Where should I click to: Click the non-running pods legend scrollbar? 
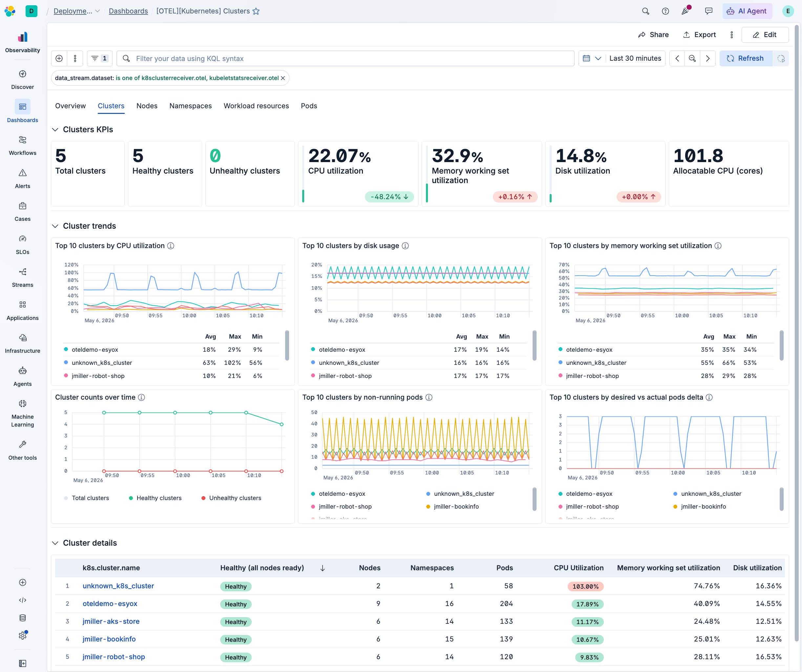coord(534,499)
